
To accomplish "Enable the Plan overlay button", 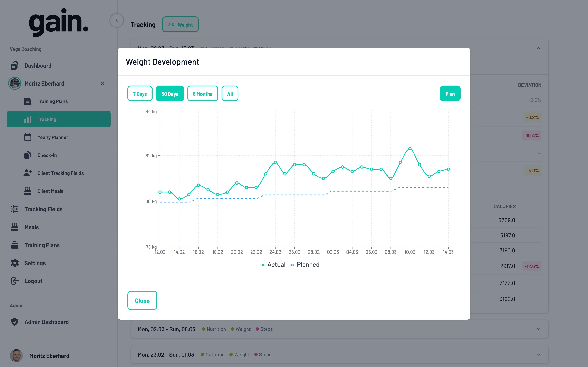I will coord(450,93).
